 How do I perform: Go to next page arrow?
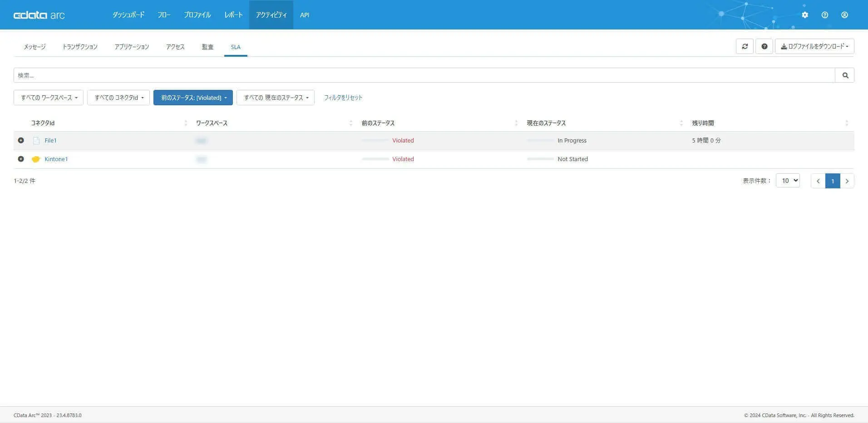tap(847, 181)
